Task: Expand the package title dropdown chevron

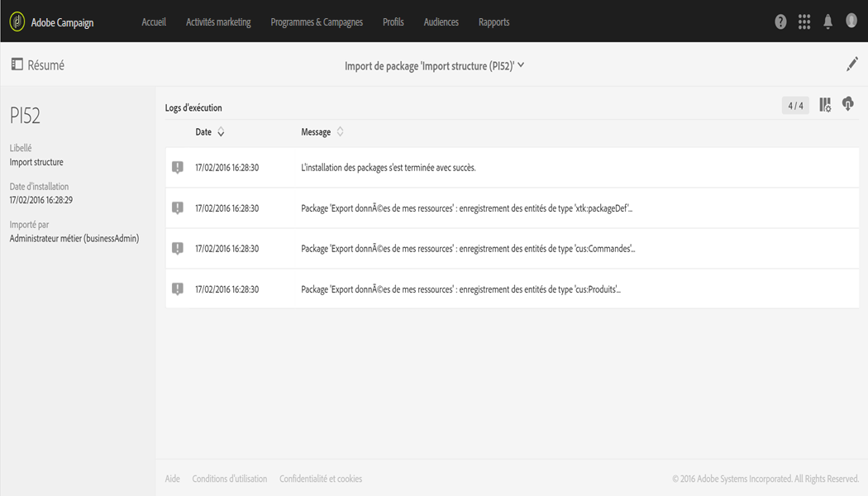Action: point(521,65)
